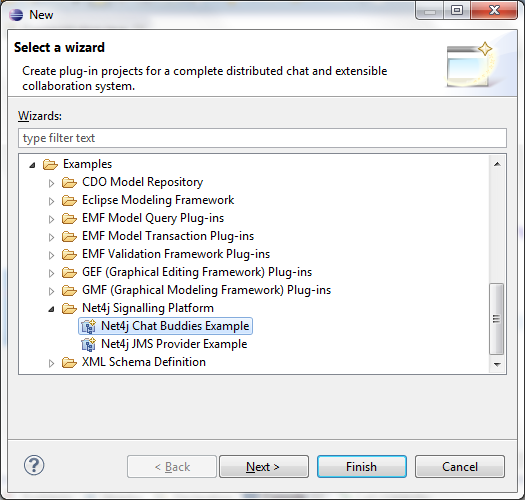Collapse the Net4j Signalling Platform node
Image resolution: width=525 pixels, height=500 pixels.
51,309
